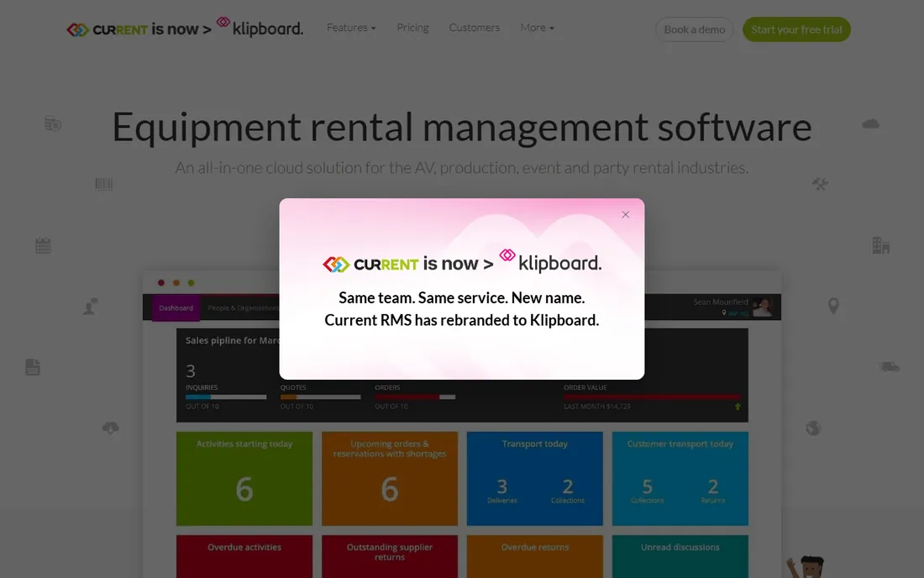Click the map pin icon on the right
The image size is (924, 578).
833,306
